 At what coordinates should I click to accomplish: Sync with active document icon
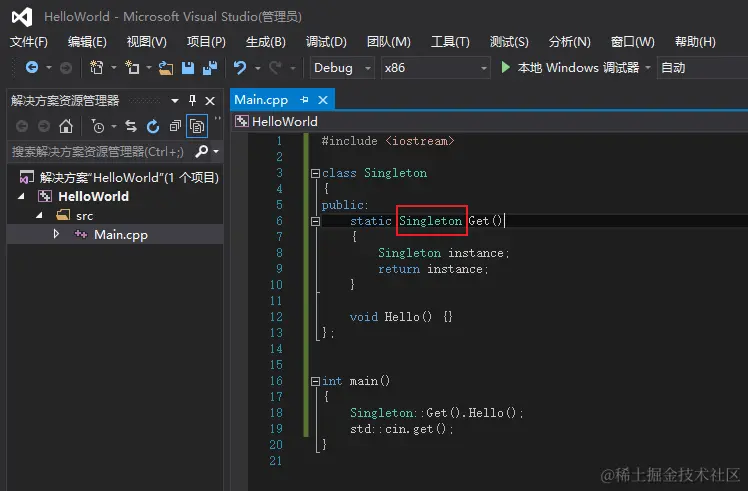coord(131,126)
